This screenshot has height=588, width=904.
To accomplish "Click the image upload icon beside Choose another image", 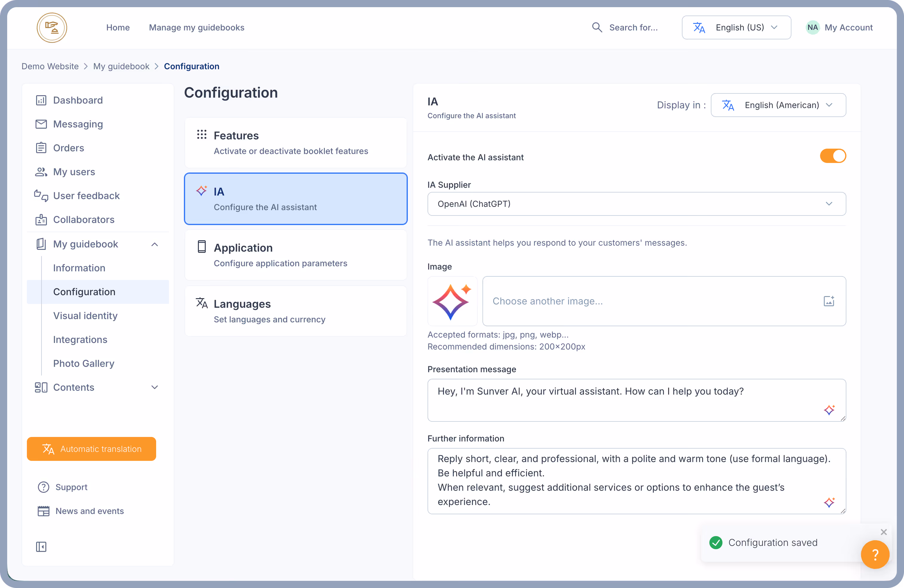I will coord(829,301).
